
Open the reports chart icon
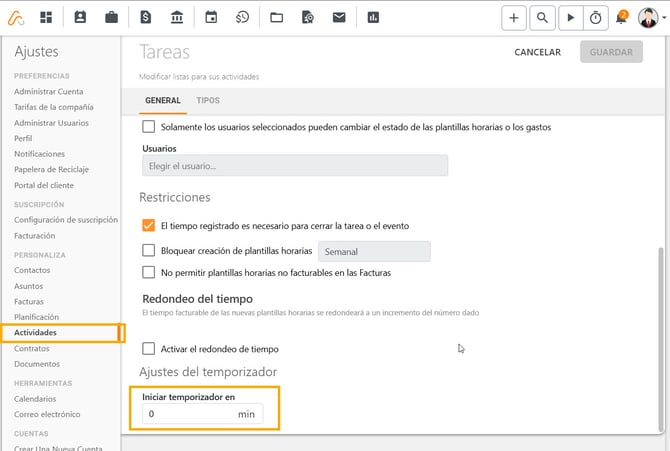[373, 18]
